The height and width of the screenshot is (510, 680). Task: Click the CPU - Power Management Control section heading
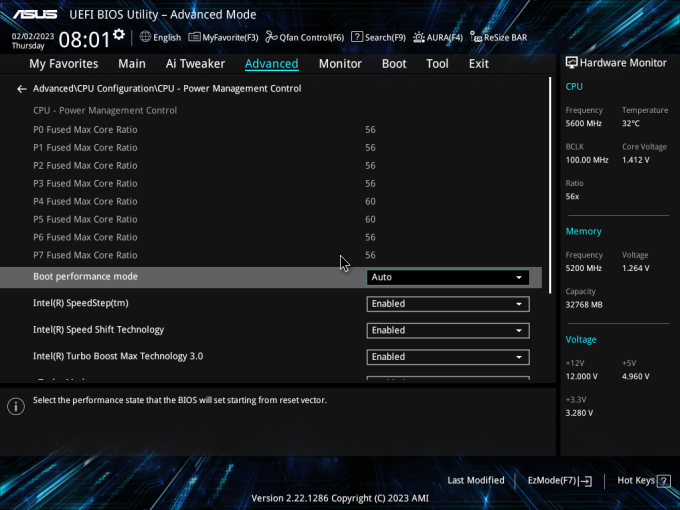[105, 110]
